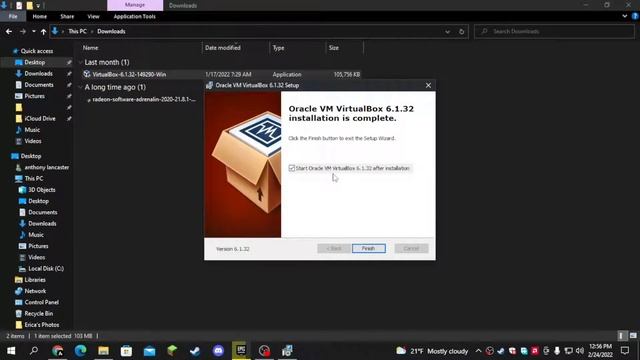Switch to large icons view in status bar
The width and height of the screenshot is (640, 360).
tap(633, 336)
